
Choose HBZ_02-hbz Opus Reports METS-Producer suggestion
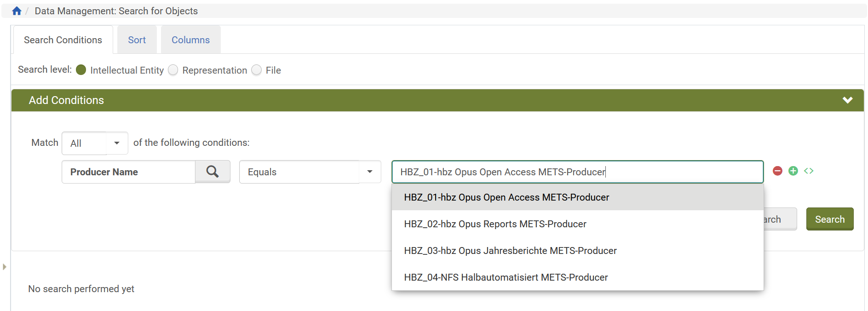[x=495, y=224]
